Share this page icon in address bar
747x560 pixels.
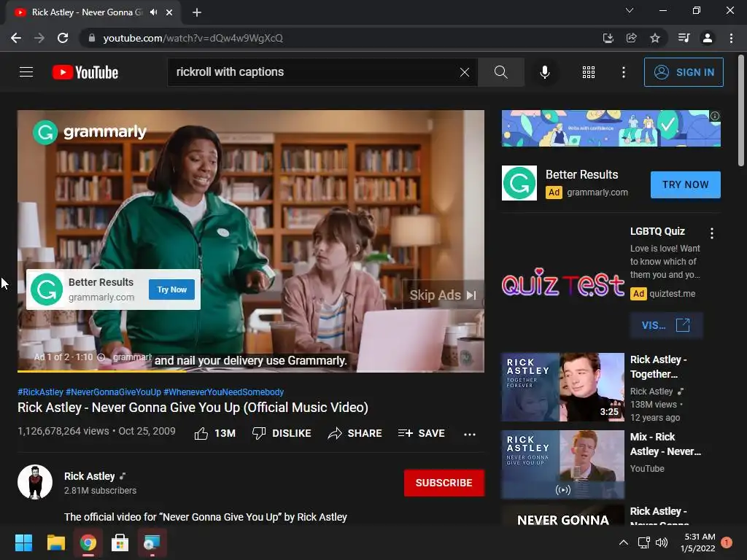pyautogui.click(x=631, y=38)
